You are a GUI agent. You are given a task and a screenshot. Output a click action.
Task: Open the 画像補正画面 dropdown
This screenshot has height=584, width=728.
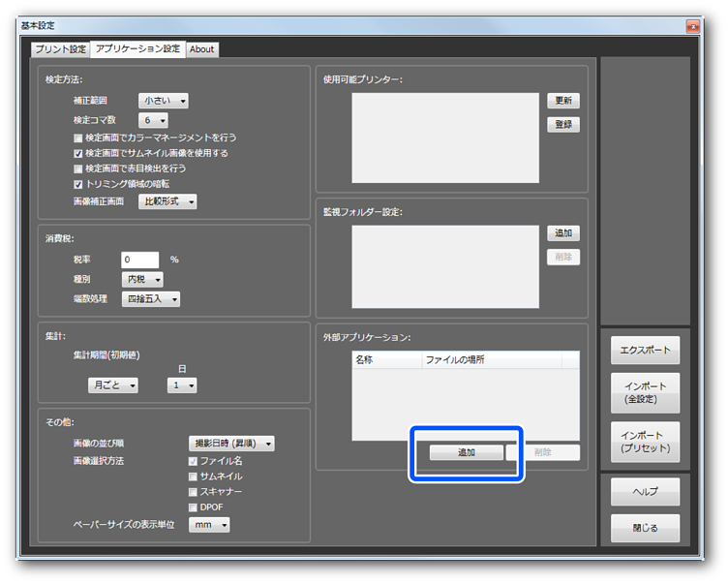pos(168,201)
